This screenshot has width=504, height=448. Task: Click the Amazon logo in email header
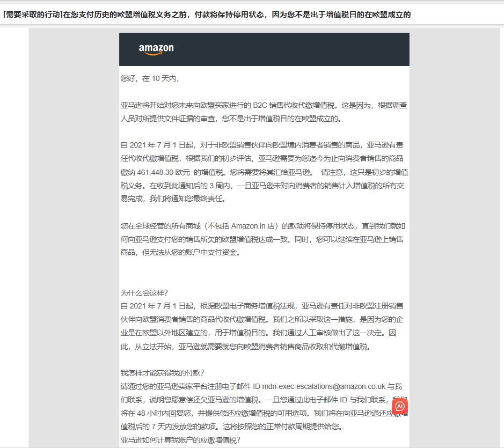(x=156, y=49)
